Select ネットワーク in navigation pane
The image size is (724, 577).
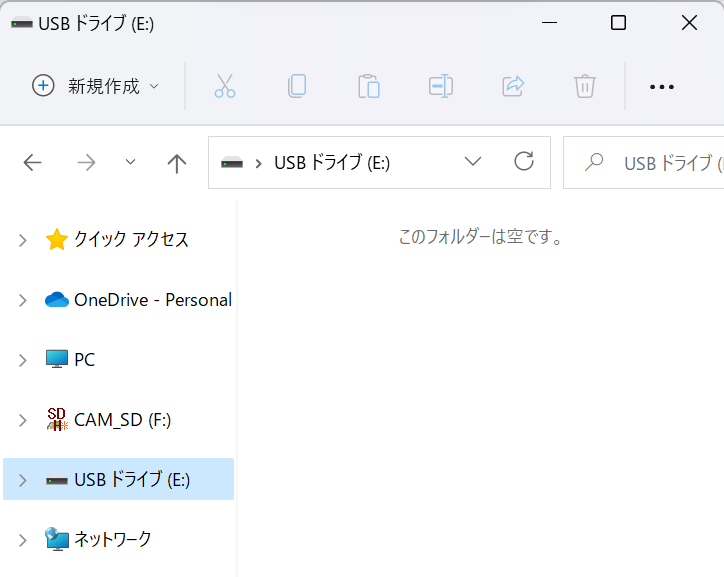112,540
